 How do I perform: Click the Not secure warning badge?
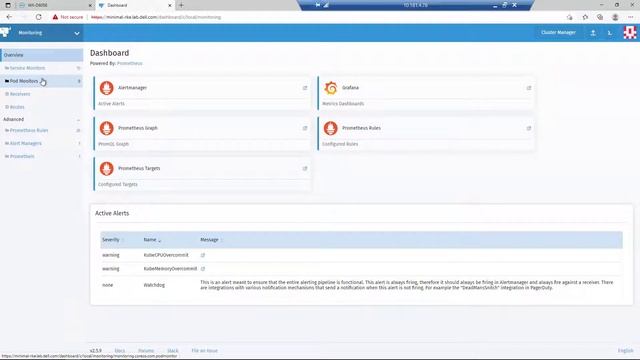coord(68,17)
